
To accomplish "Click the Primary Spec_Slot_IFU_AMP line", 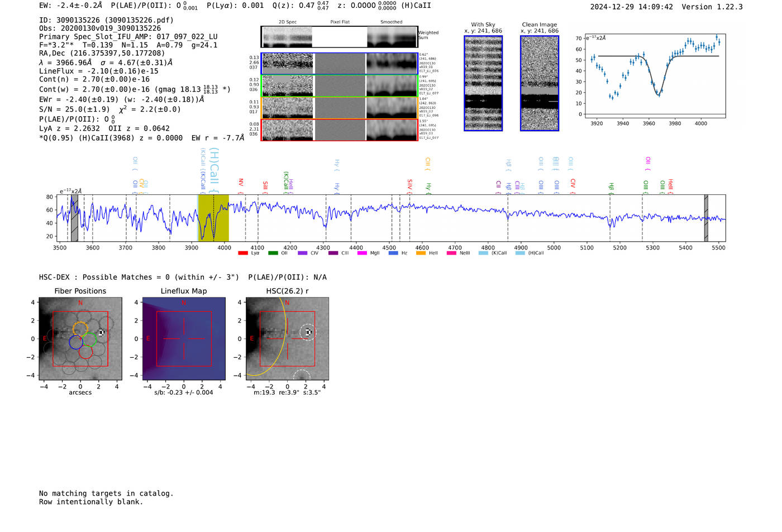I will (x=128, y=37).
